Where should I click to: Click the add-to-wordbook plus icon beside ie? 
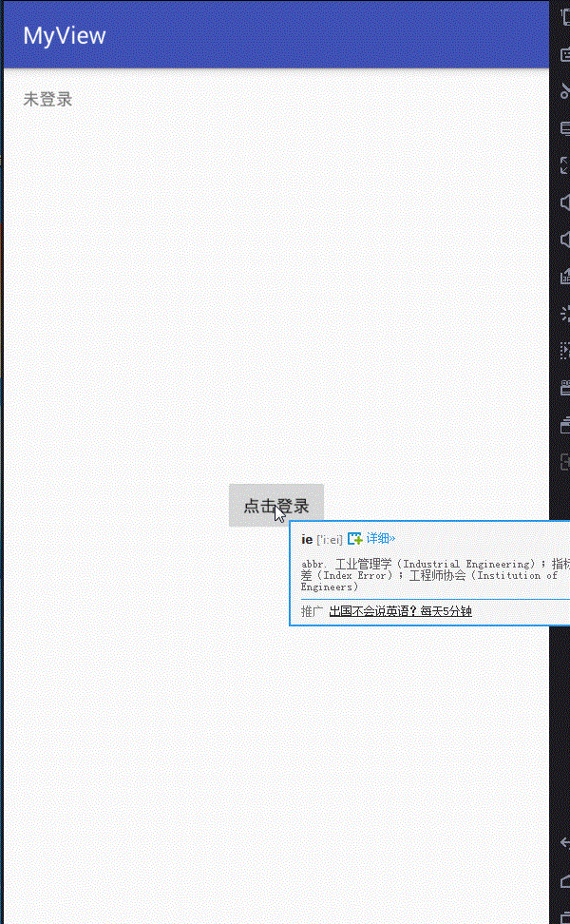[x=354, y=539]
